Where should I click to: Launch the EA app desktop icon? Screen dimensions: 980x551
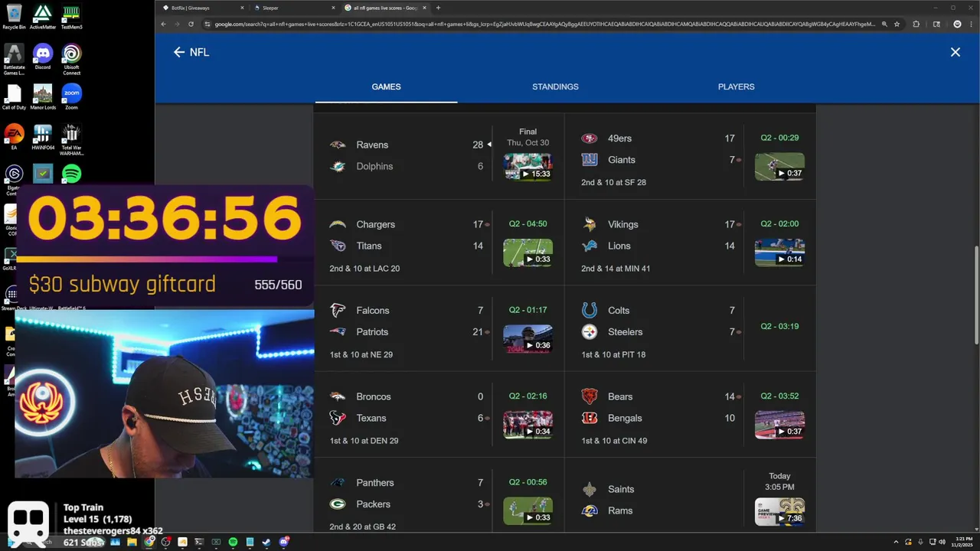[x=14, y=137]
